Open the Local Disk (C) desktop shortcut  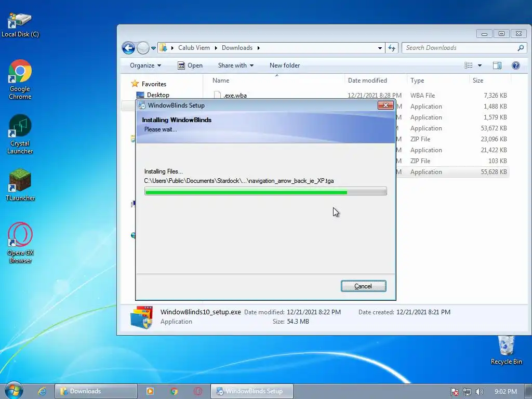click(20, 25)
